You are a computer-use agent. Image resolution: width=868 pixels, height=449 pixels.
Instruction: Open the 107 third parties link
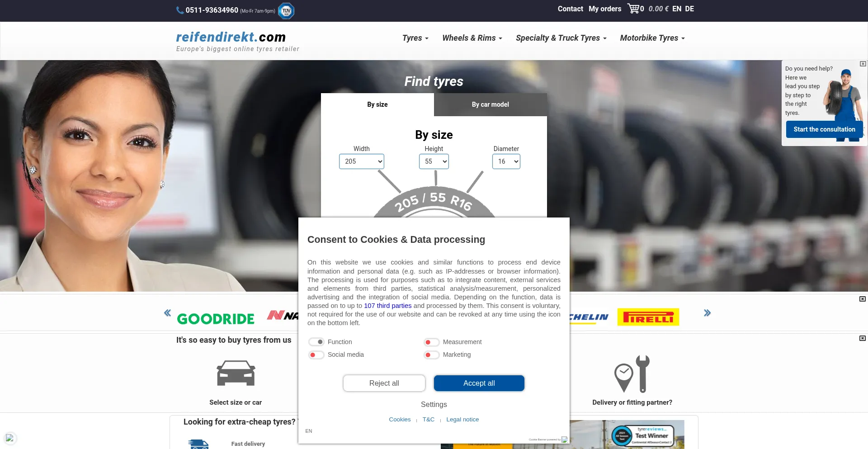tap(387, 306)
